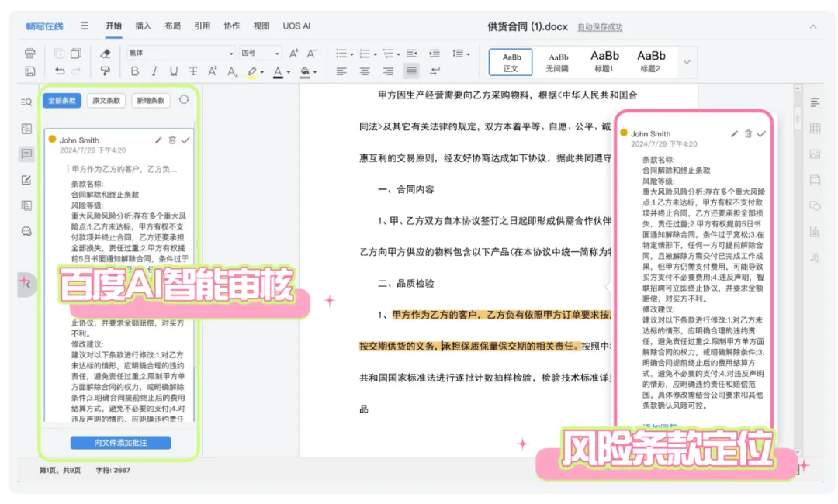
Task: Select the format painter brush icon
Action: pyautogui.click(x=106, y=71)
